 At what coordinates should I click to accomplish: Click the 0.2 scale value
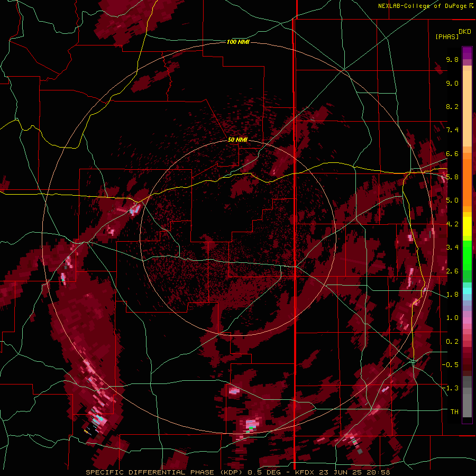coord(452,342)
